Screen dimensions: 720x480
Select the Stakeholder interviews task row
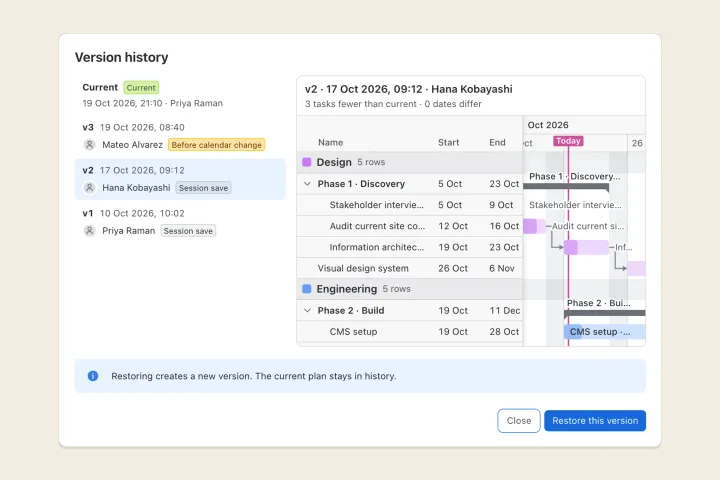coord(410,205)
